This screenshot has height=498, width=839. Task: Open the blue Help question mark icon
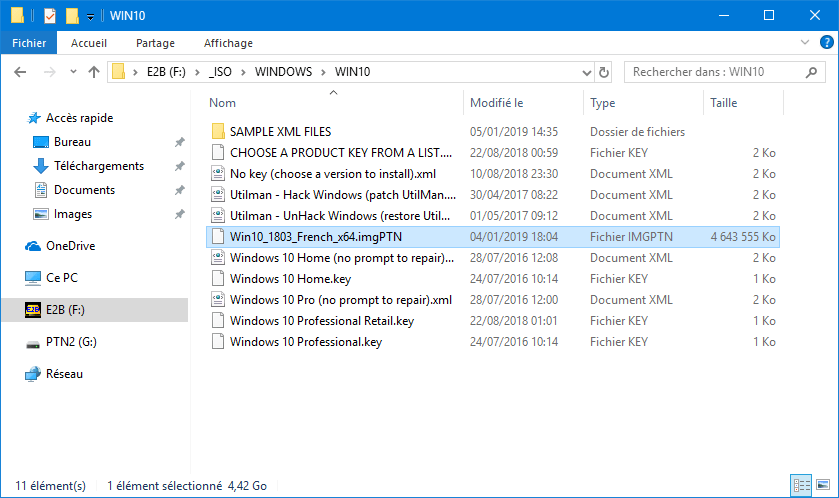[x=826, y=42]
